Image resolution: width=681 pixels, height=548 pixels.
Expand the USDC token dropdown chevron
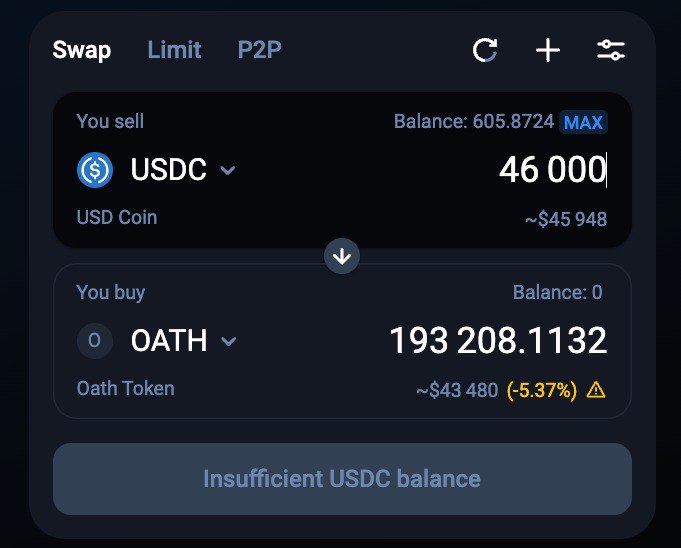coord(228,170)
